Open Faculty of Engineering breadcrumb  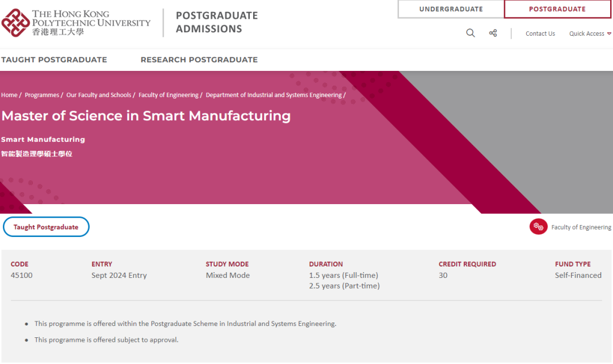(169, 95)
